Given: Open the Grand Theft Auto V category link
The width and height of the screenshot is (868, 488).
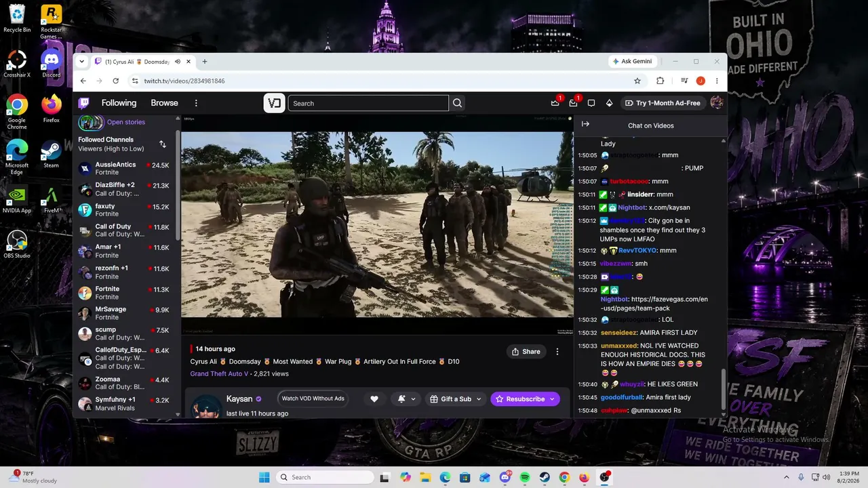Looking at the screenshot, I should point(219,373).
